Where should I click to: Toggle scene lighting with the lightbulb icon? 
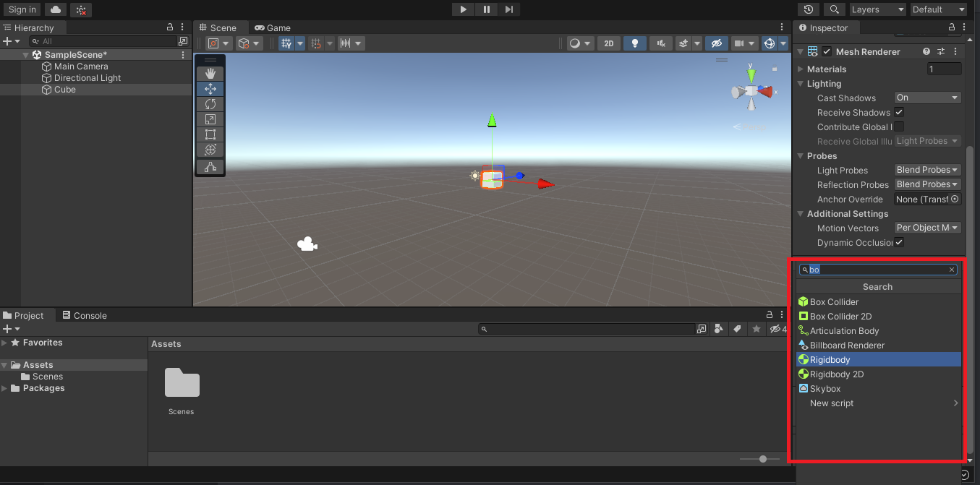(x=634, y=43)
